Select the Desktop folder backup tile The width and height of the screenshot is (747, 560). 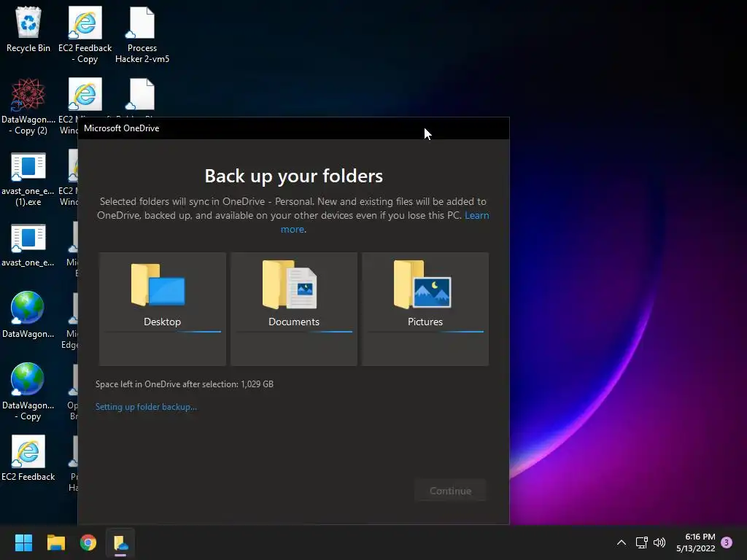[163, 309]
